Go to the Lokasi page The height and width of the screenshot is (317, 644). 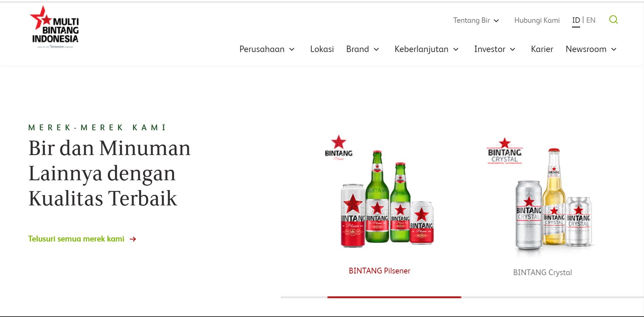click(x=322, y=49)
